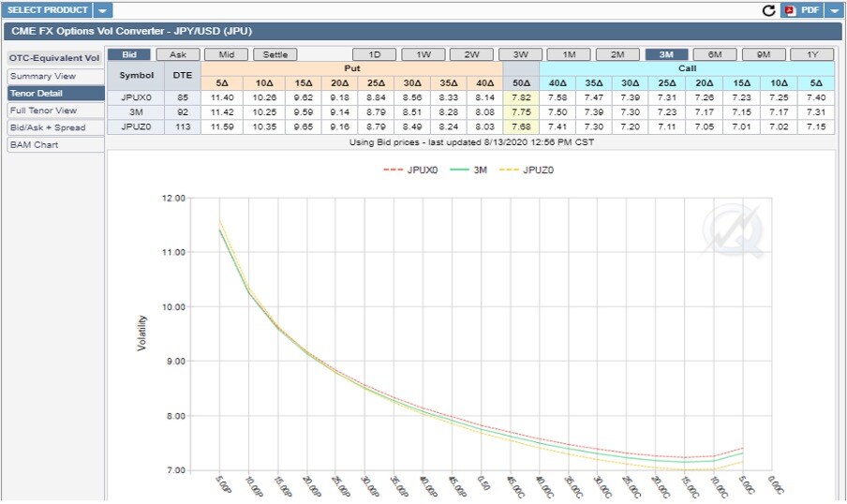Open the PDF dropdown arrow
Viewport: 847px width, 504px height.
[x=835, y=10]
